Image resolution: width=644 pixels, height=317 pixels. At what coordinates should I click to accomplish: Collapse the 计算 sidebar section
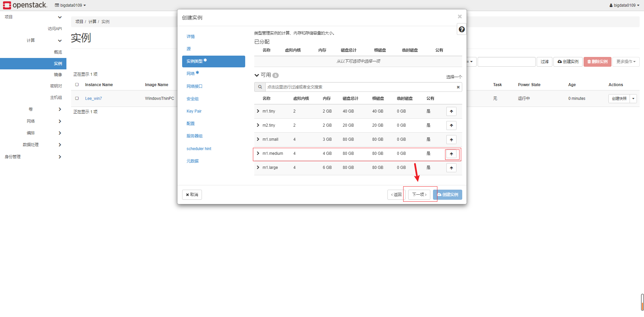tap(33, 41)
